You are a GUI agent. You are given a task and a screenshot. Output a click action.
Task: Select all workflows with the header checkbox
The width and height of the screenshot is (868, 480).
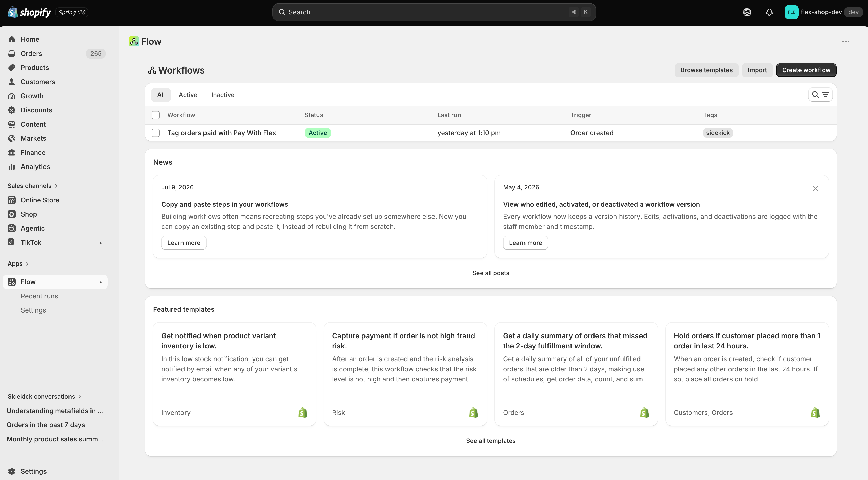(x=156, y=115)
